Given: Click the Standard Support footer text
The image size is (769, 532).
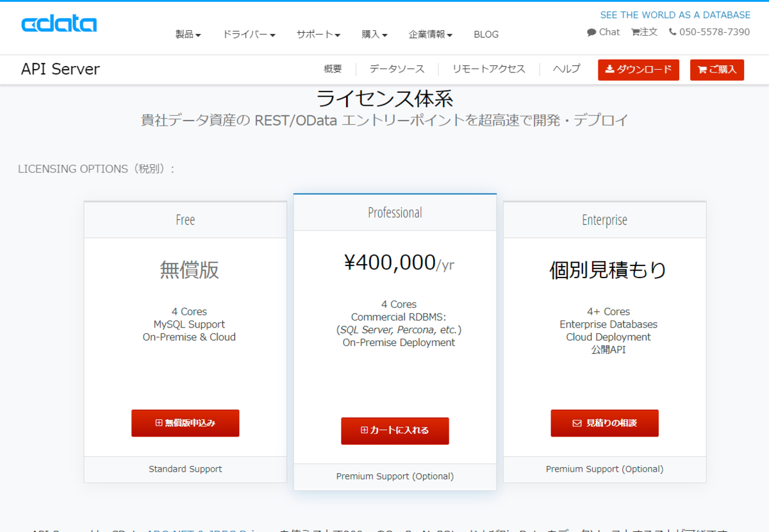Looking at the screenshot, I should point(185,469).
